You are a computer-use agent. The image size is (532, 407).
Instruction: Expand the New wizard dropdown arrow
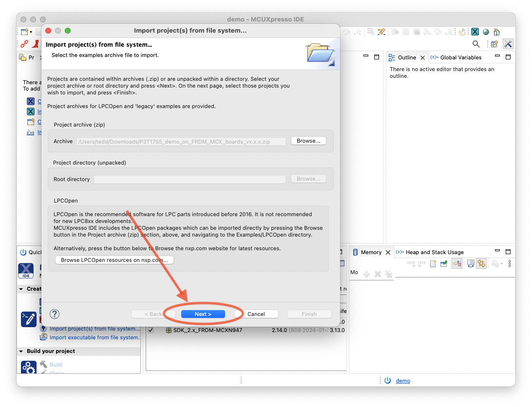coord(31,32)
